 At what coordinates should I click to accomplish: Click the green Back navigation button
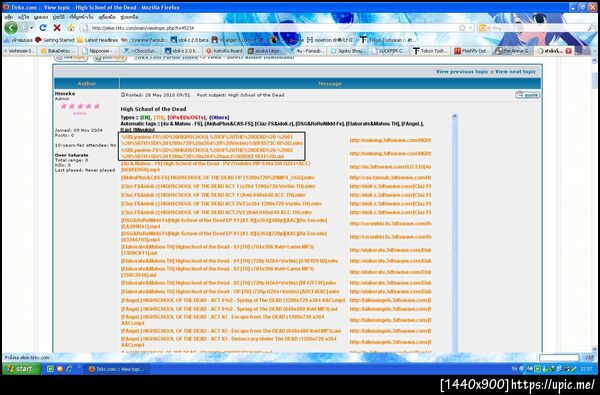pyautogui.click(x=11, y=28)
